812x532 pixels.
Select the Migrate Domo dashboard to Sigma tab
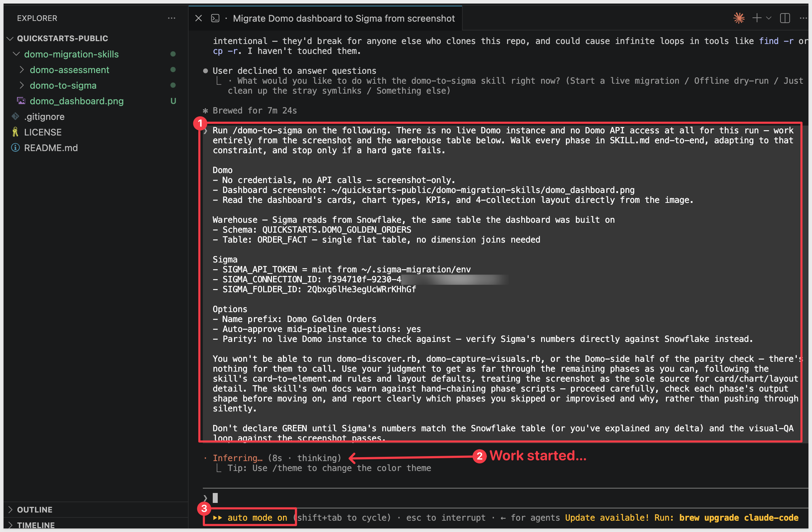tap(344, 18)
